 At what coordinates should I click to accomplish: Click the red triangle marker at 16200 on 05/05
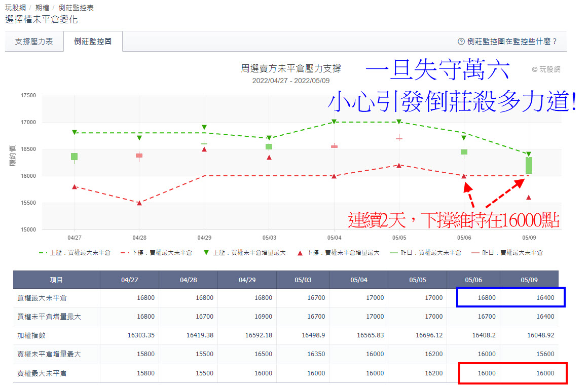point(399,165)
